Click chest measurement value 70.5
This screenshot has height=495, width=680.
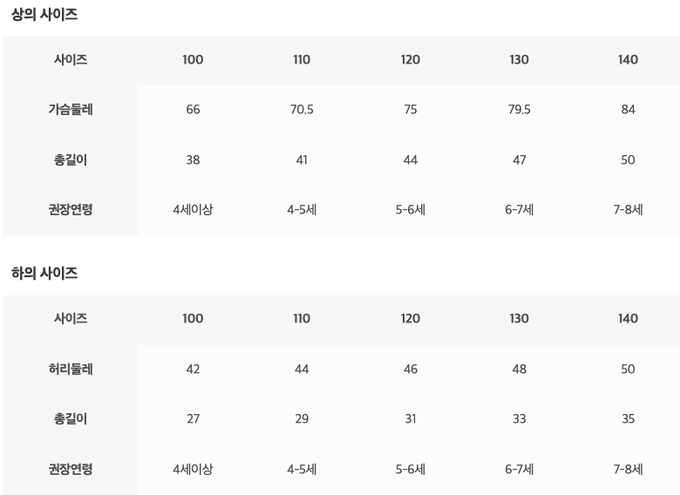[x=302, y=110]
